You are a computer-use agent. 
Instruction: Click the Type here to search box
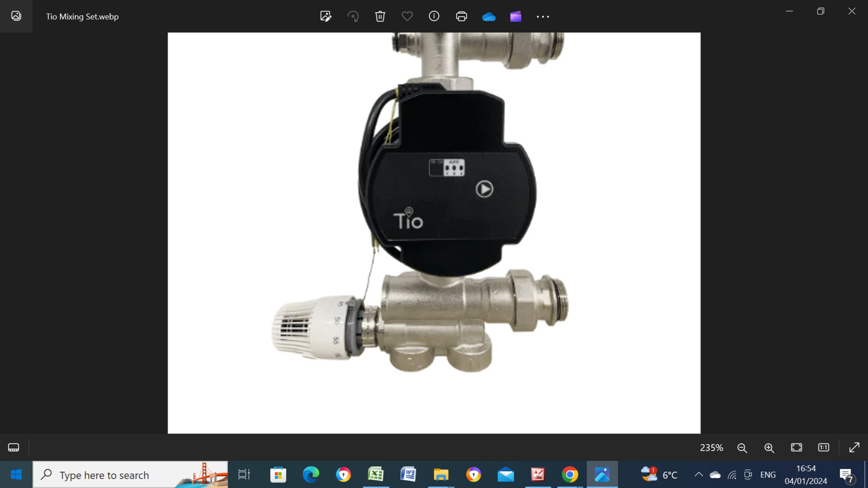pos(130,475)
